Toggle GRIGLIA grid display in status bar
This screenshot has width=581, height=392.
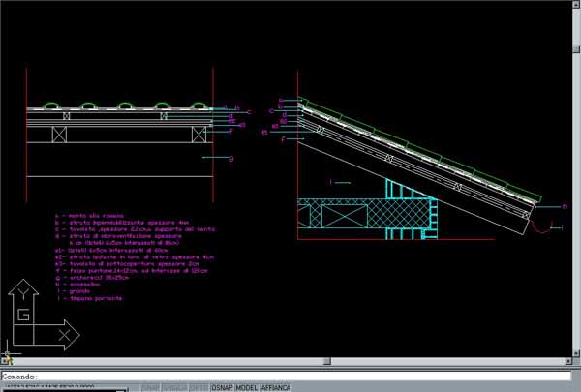pos(173,387)
